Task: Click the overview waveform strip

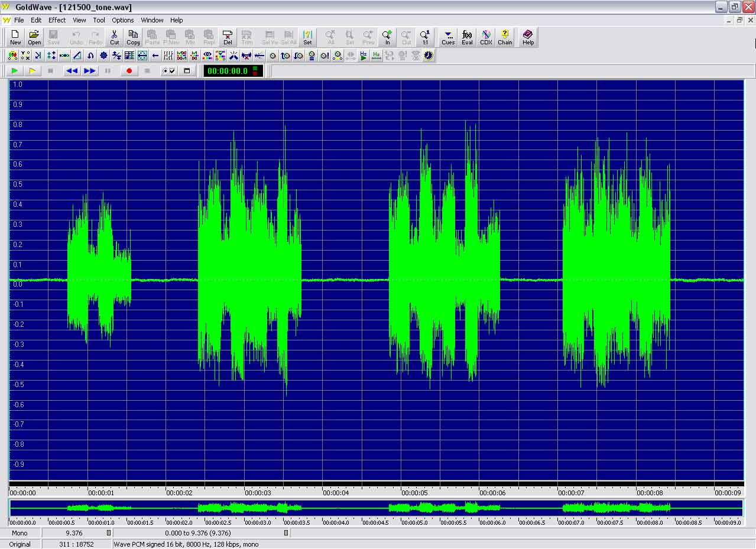Action: tap(377, 508)
